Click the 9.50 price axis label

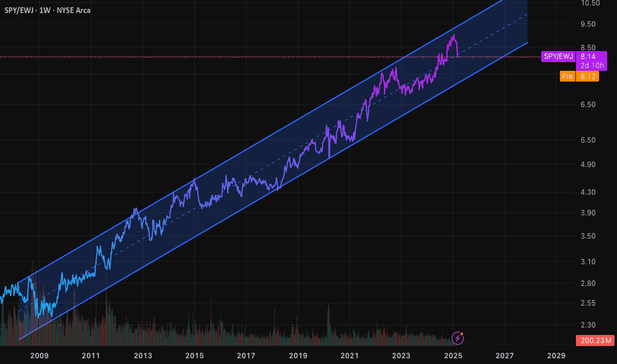[x=588, y=24]
